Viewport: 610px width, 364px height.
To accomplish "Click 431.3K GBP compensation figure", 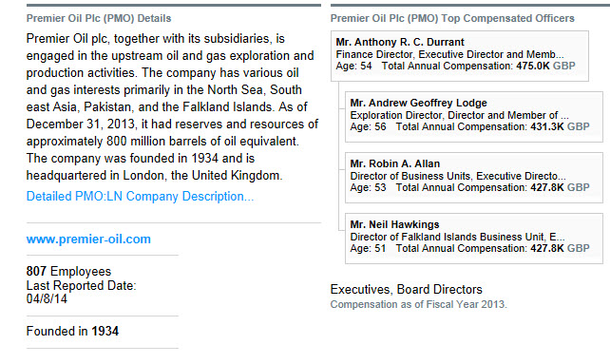I will 560,126.
